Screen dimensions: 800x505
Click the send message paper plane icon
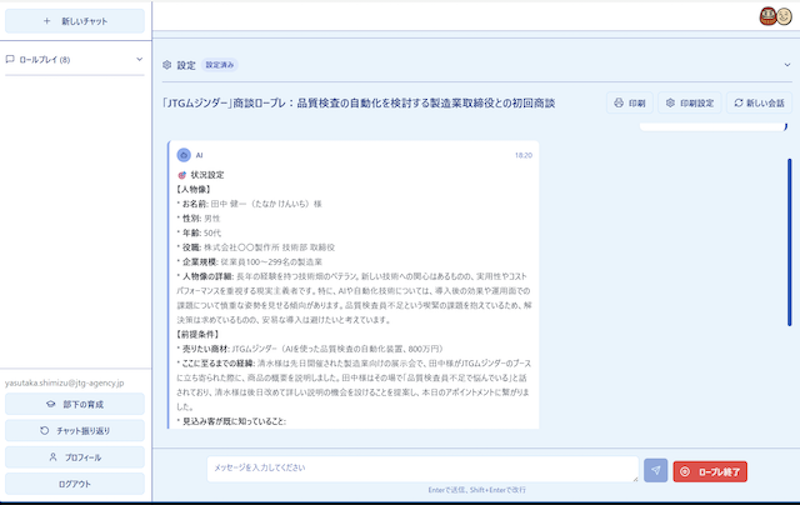tap(655, 471)
